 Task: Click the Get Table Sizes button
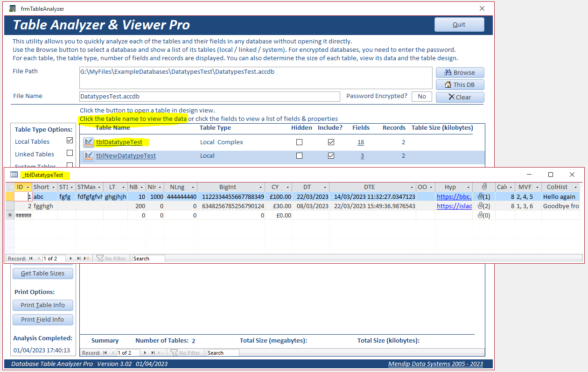coord(43,273)
